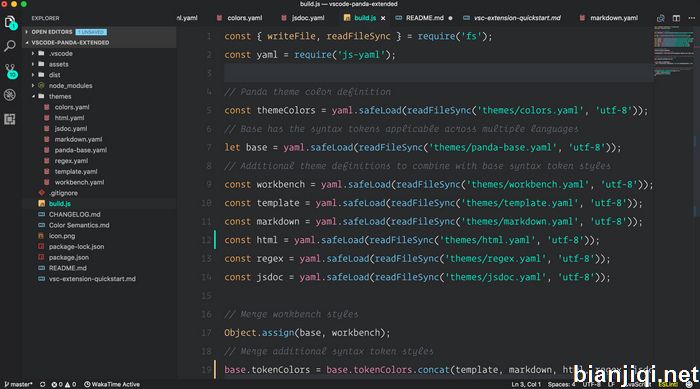
Task: Click WakaTime Active status item
Action: click(112, 384)
